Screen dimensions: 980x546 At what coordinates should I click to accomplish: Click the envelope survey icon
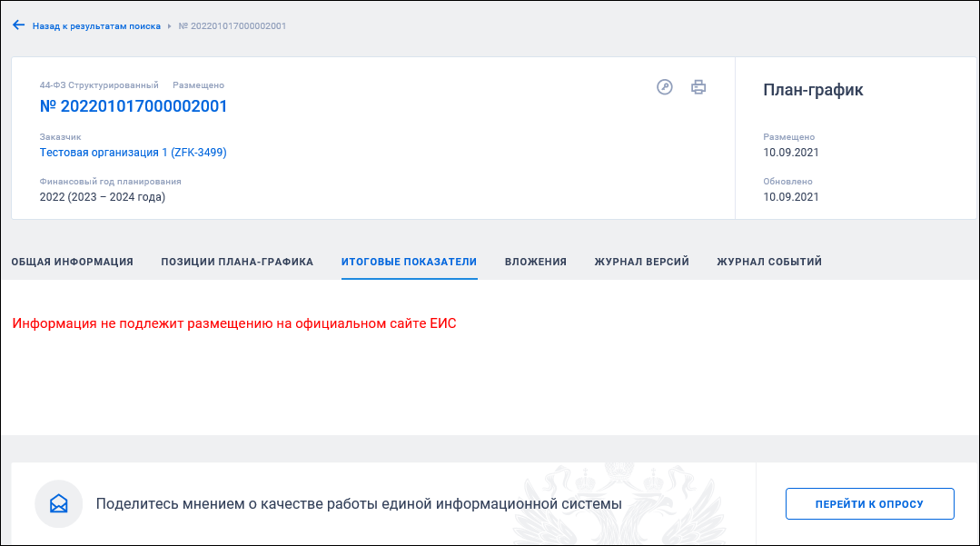59,503
